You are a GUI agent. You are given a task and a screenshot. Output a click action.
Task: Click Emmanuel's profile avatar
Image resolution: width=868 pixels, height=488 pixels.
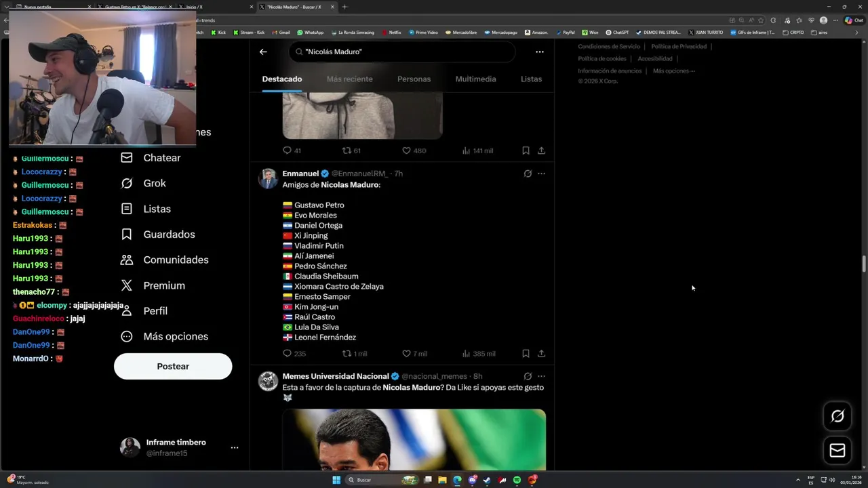click(268, 179)
